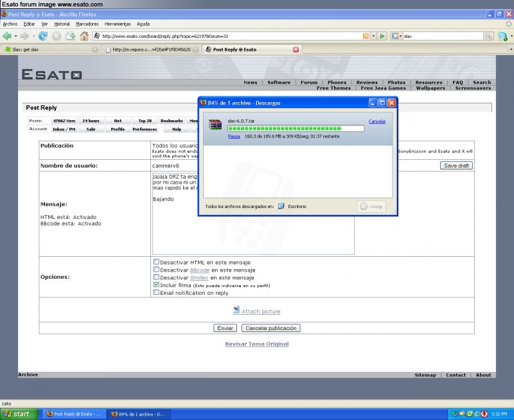This screenshot has height=420, width=514.
Task: Click the browser Back arrow button
Action: click(x=8, y=36)
